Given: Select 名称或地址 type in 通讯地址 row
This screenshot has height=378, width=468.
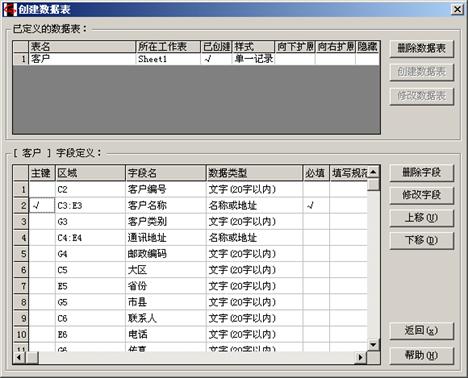Looking at the screenshot, I should coord(255,238).
